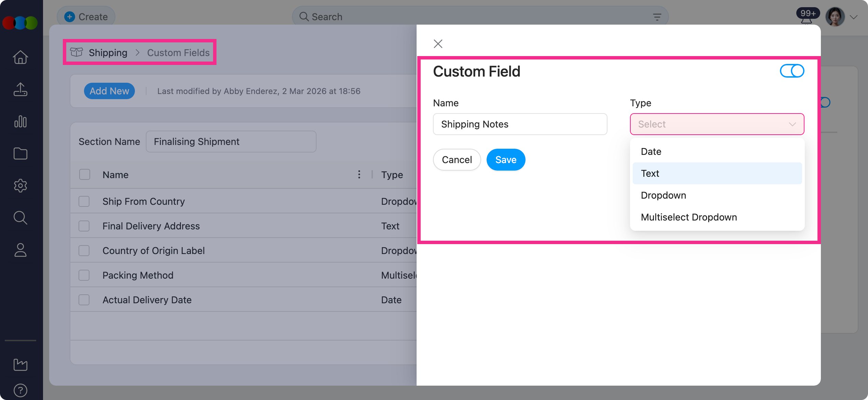Open the Home icon in sidebar
868x400 pixels.
pos(20,57)
